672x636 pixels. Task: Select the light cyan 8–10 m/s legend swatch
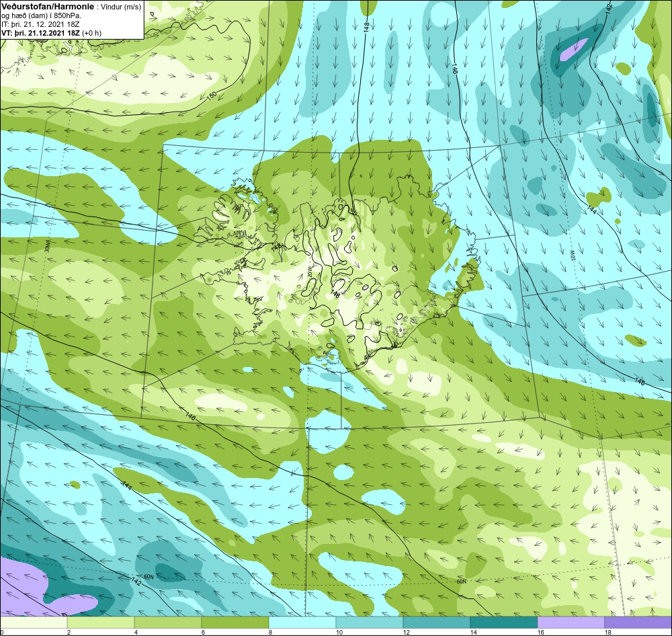[302, 623]
